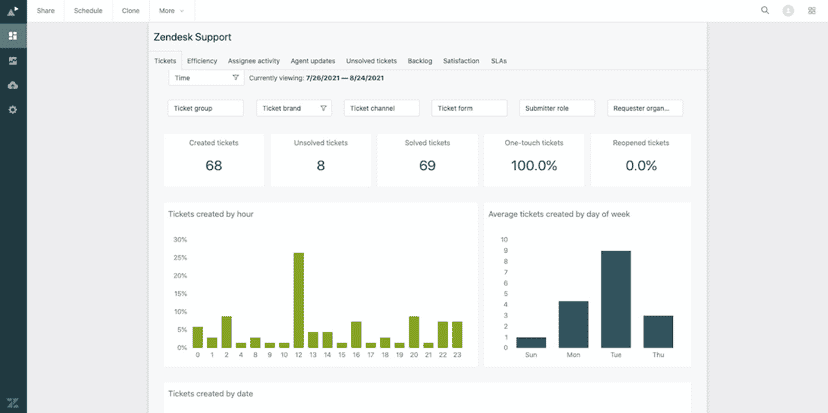Open the Admin settings gear icon
The width and height of the screenshot is (828, 413).
(x=13, y=110)
